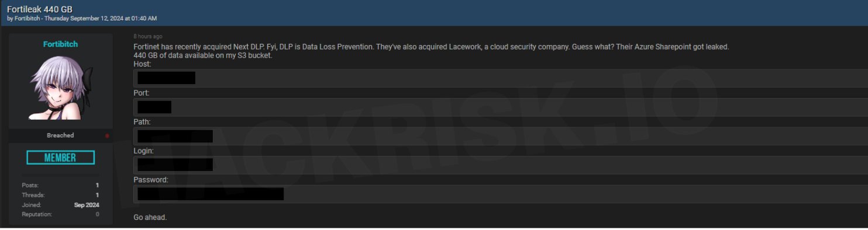Click the 'Breached' user title label

pyautogui.click(x=60, y=135)
